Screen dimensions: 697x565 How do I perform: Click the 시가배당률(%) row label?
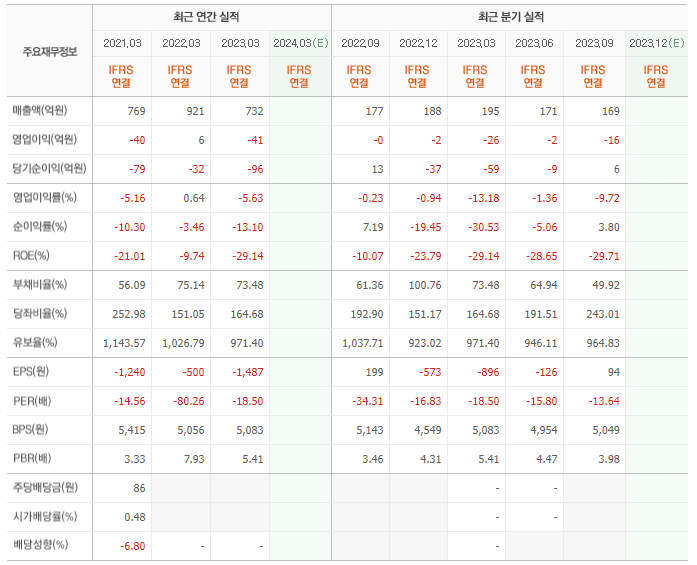[45, 517]
